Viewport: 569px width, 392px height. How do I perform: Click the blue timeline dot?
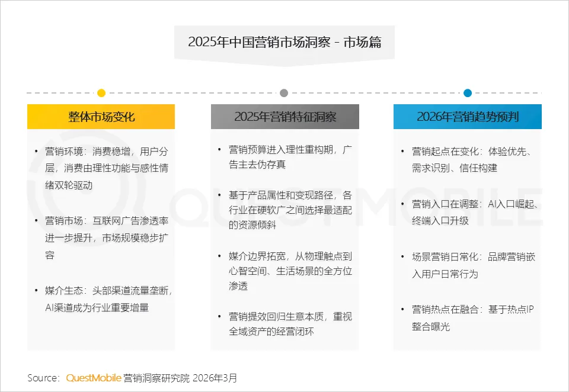[468, 92]
